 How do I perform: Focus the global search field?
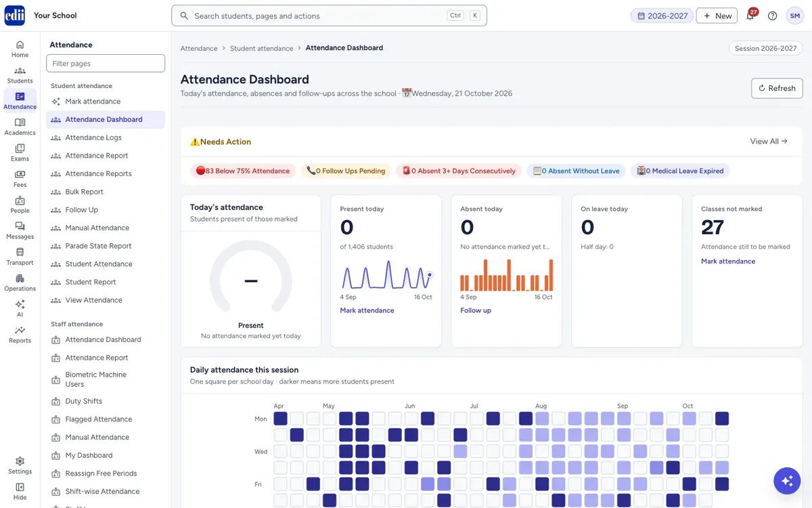coord(329,16)
